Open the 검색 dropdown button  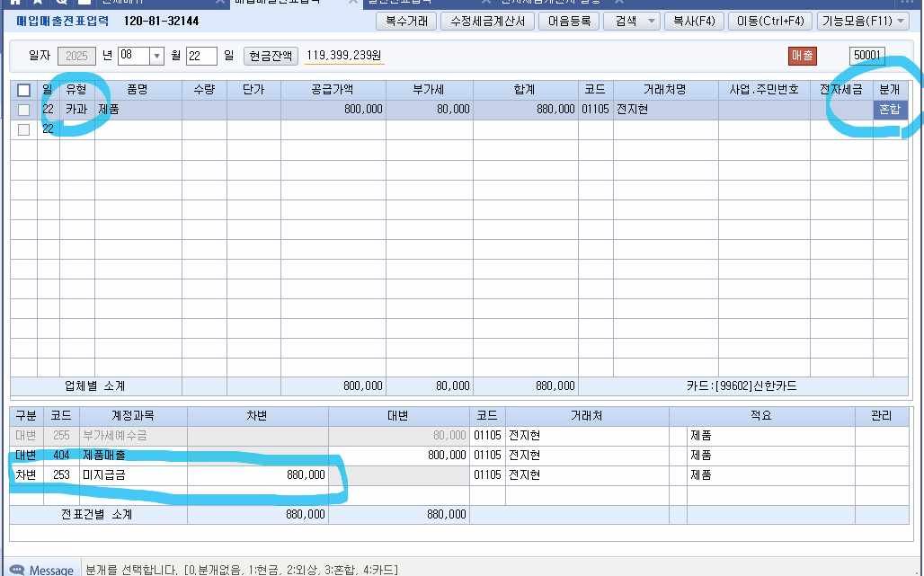(x=631, y=22)
